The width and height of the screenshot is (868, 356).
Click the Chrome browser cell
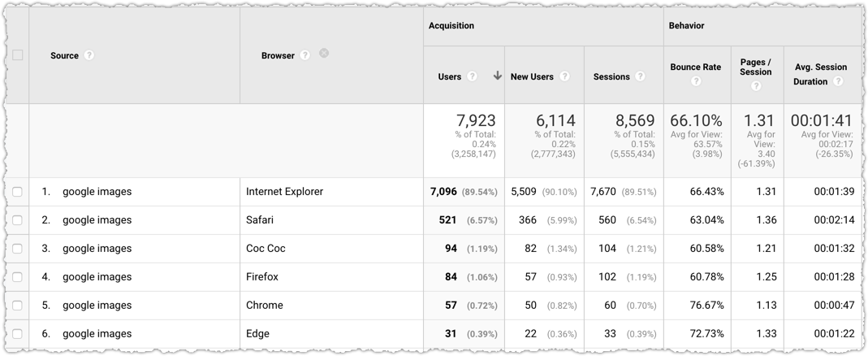[265, 306]
